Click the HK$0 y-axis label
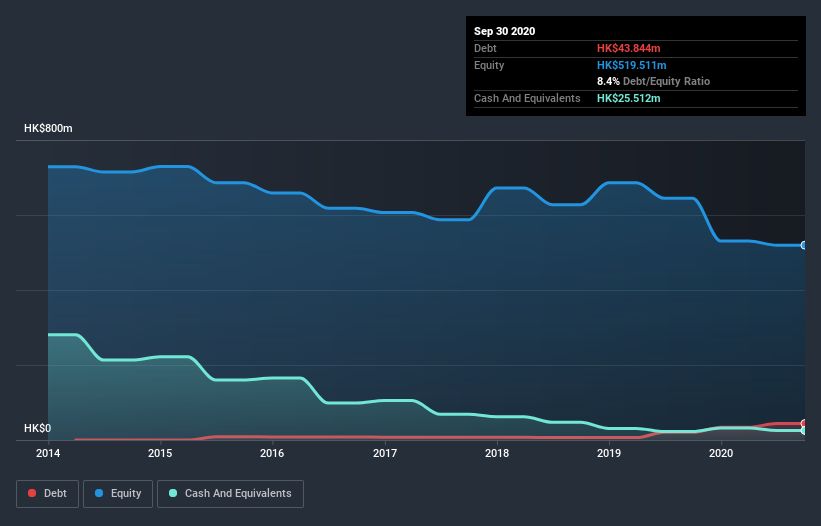 click(37, 428)
